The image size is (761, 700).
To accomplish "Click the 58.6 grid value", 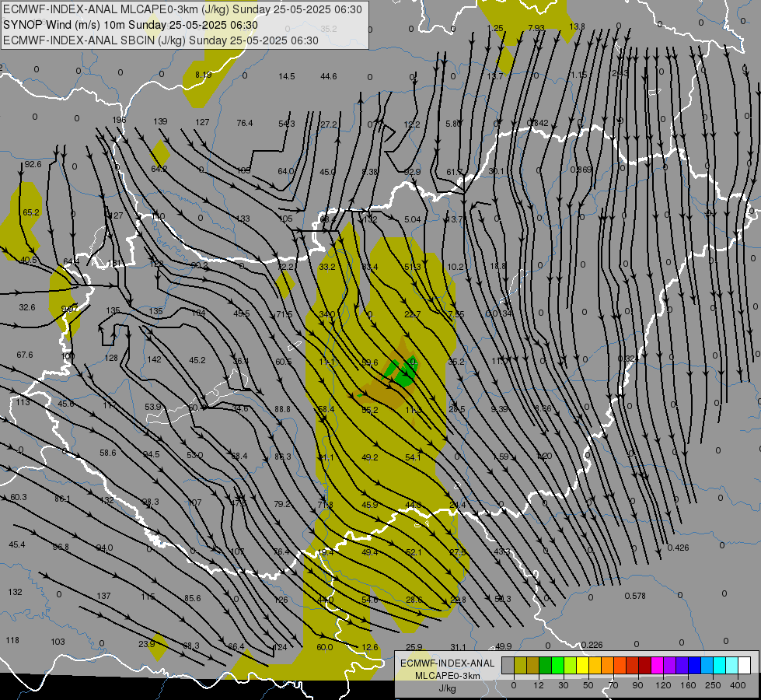I will [108, 453].
